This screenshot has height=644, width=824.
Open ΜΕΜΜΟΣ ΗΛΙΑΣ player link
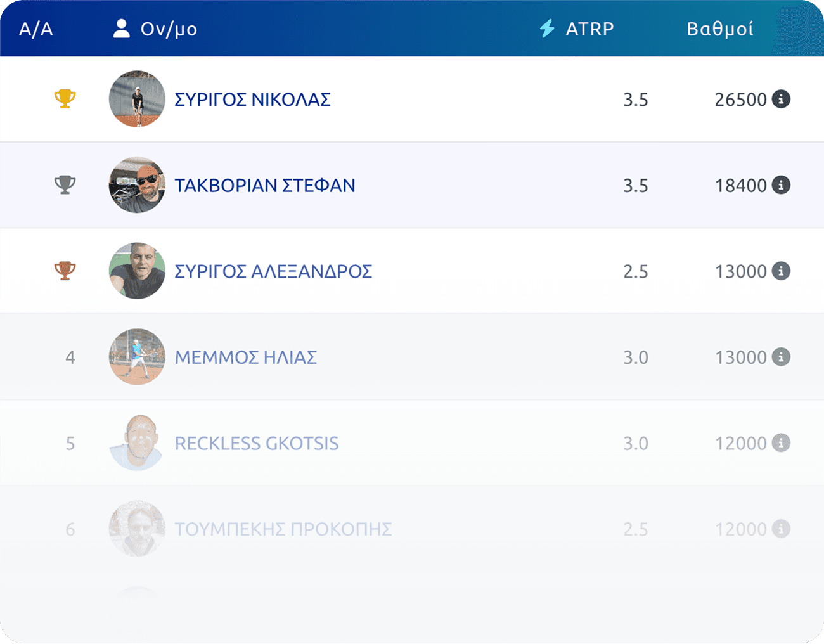[246, 357]
